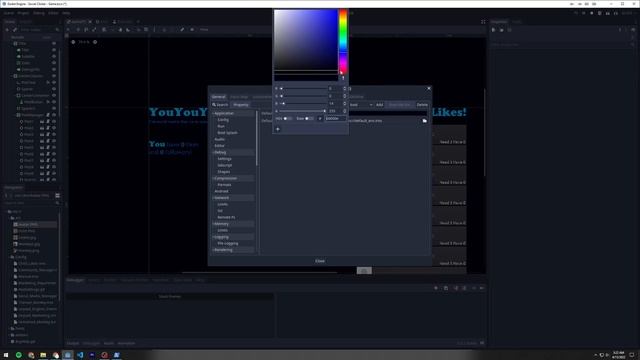
Task: Open the Output bottom panel tab
Action: pos(73,343)
